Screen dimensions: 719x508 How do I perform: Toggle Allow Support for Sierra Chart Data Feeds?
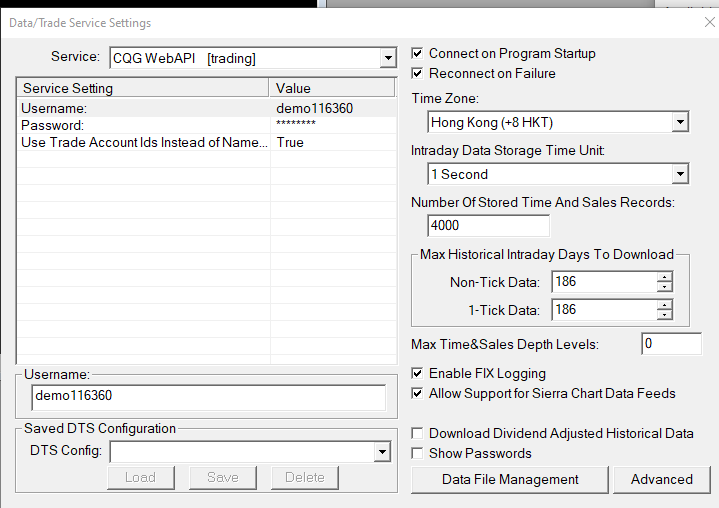point(417,393)
